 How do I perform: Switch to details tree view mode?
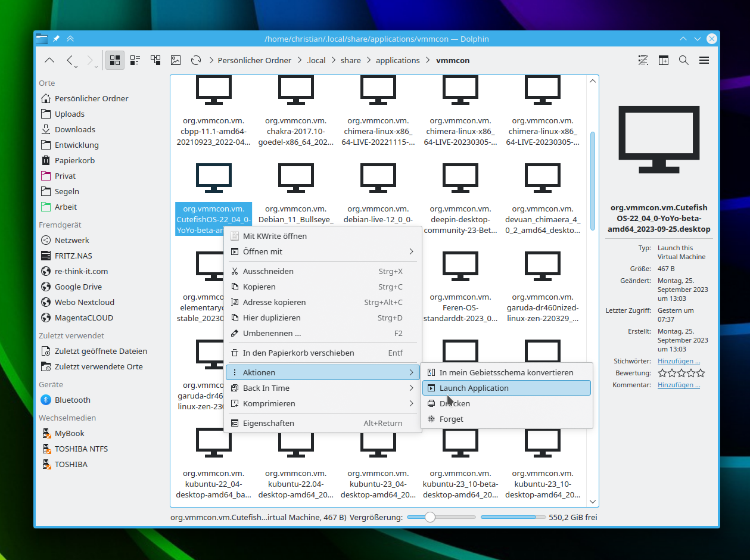point(155,60)
